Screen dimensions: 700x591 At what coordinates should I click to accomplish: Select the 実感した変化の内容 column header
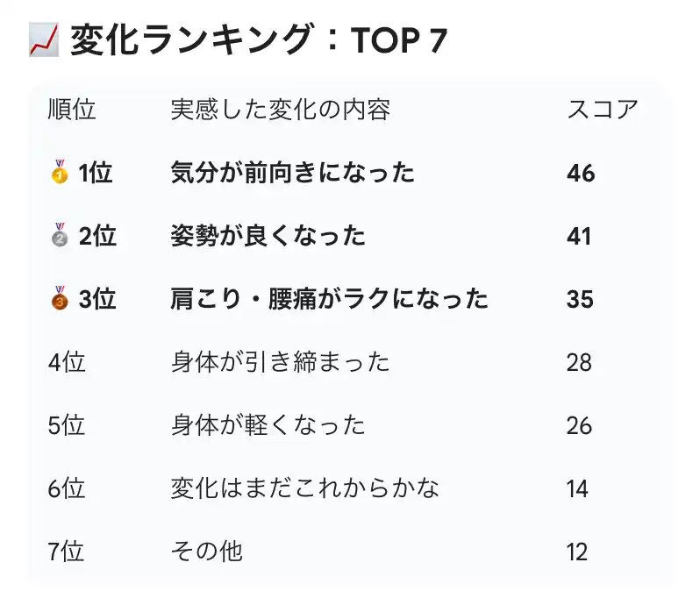pos(280,110)
